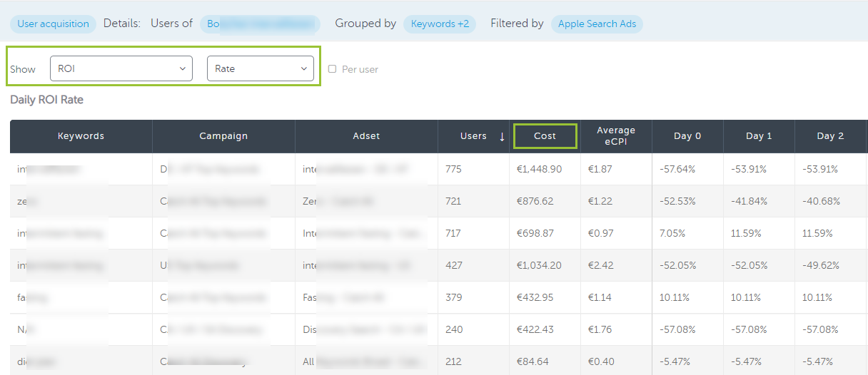Click the Apple Search Ads filter pill
This screenshot has width=868, height=375.
point(597,24)
